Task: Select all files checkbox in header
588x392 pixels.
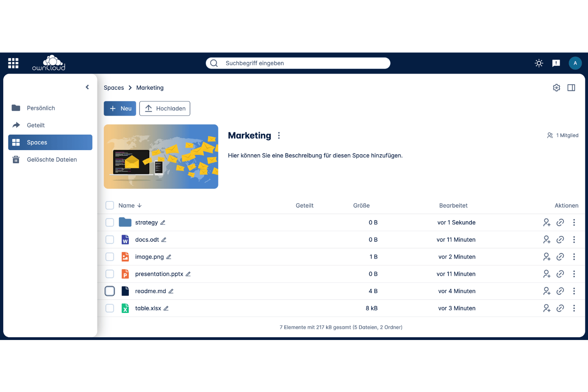Action: (110, 205)
